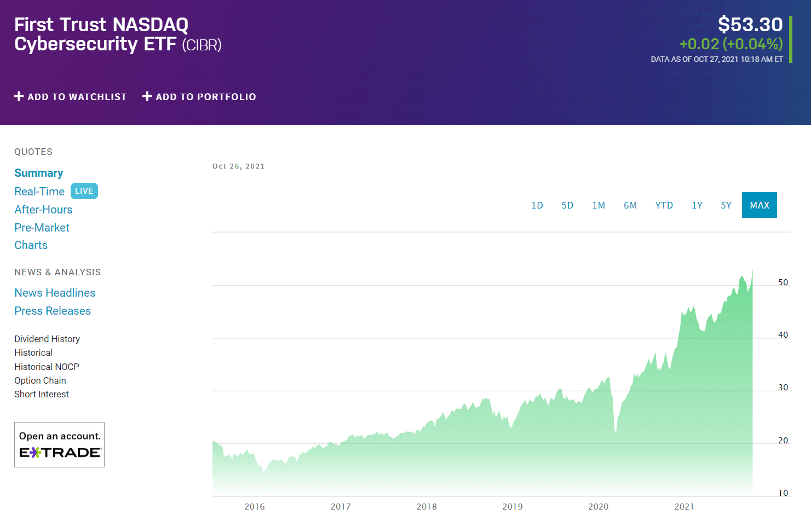
Task: Click the plus icon beside Add to Watchlist
Action: [19, 96]
